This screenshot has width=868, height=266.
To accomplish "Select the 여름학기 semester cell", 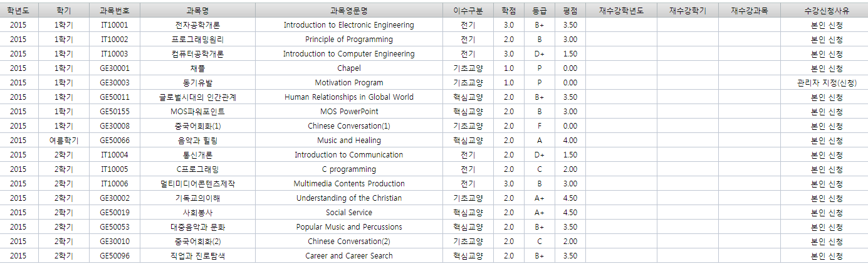I will pyautogui.click(x=63, y=141).
